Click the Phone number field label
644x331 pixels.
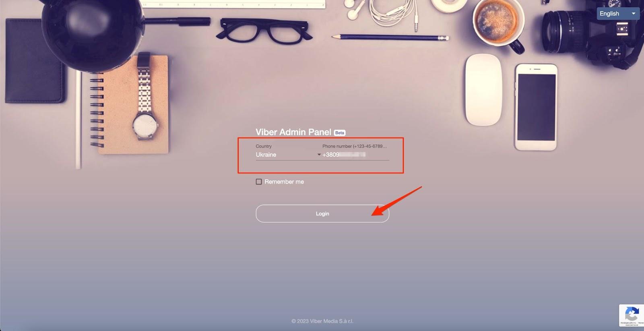point(355,146)
